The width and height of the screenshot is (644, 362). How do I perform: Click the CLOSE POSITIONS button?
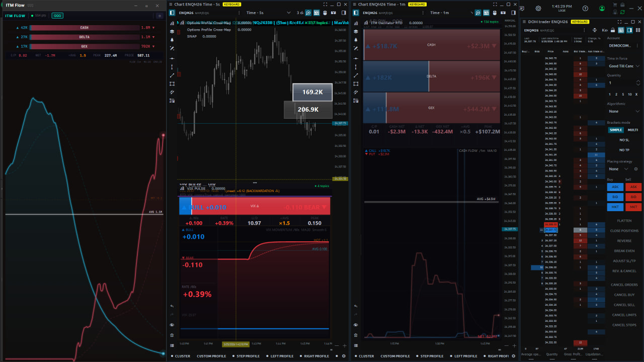pyautogui.click(x=624, y=231)
